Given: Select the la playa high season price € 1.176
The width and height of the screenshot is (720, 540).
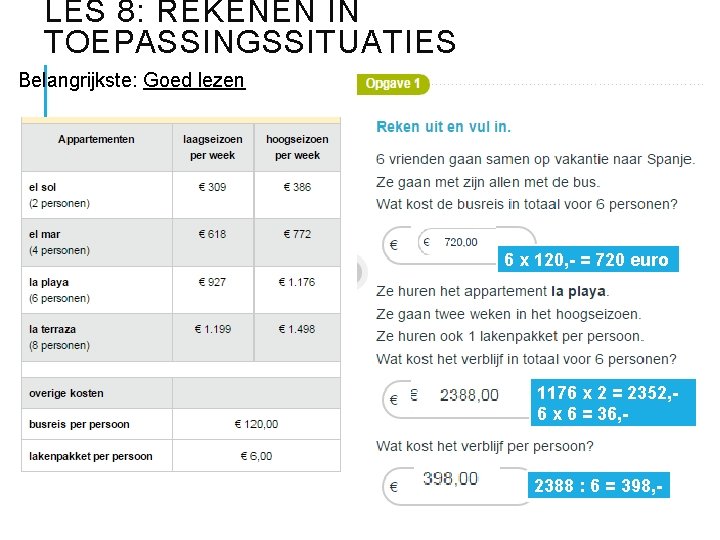Looking at the screenshot, I should (297, 282).
